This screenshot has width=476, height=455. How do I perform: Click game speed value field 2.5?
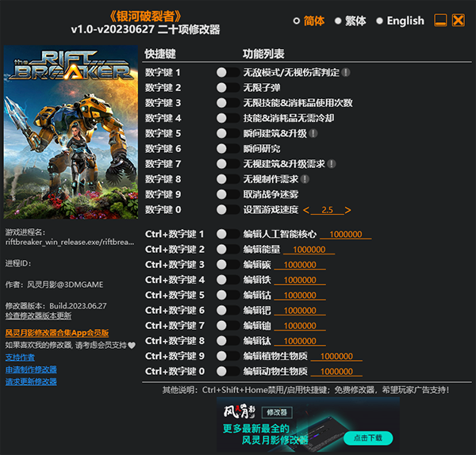(x=327, y=210)
